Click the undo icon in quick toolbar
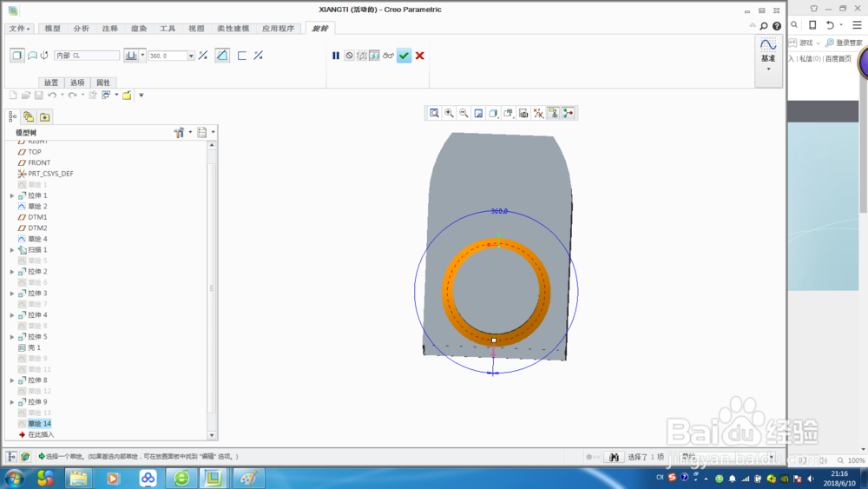Viewport: 868px width, 489px height. [52, 96]
